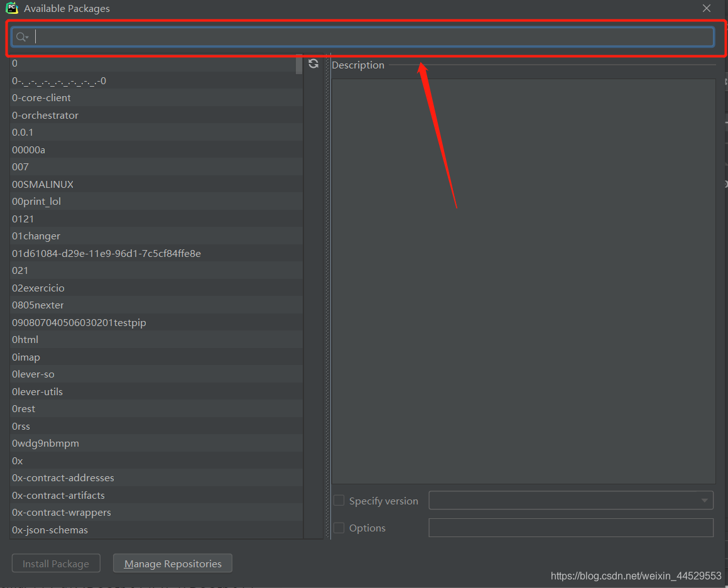This screenshot has height=588, width=728.
Task: Click the Options text field
Action: tap(570, 528)
